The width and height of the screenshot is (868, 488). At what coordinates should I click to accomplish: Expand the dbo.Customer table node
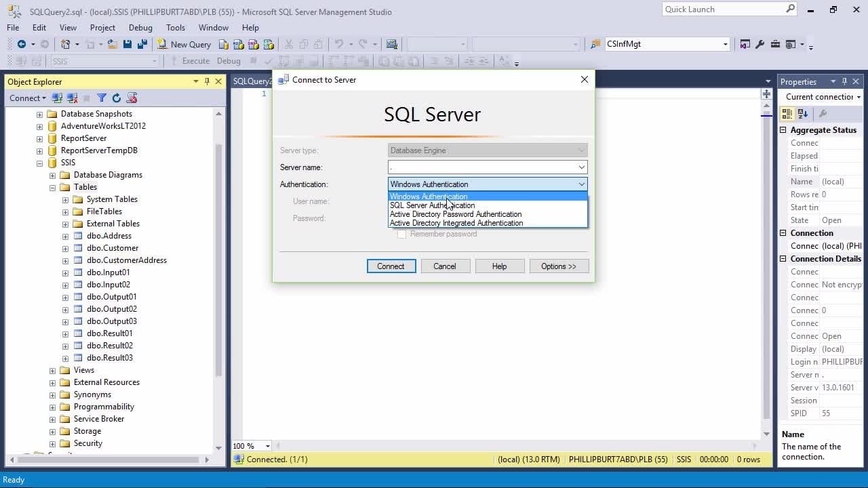(65, 248)
